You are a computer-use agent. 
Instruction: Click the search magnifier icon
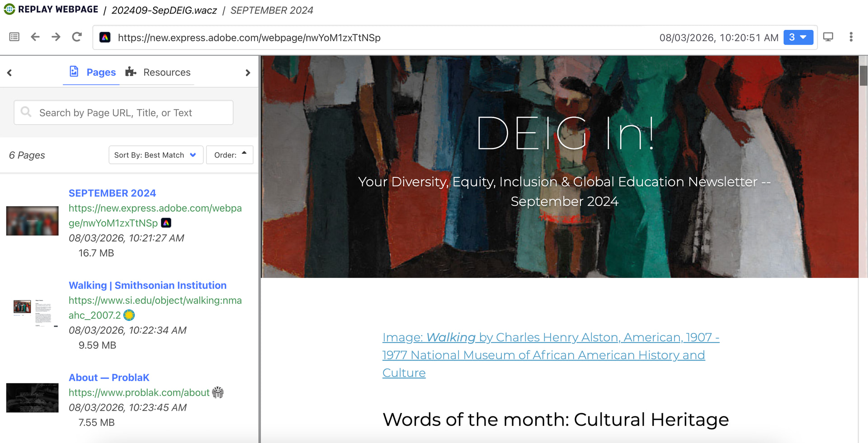coord(26,112)
